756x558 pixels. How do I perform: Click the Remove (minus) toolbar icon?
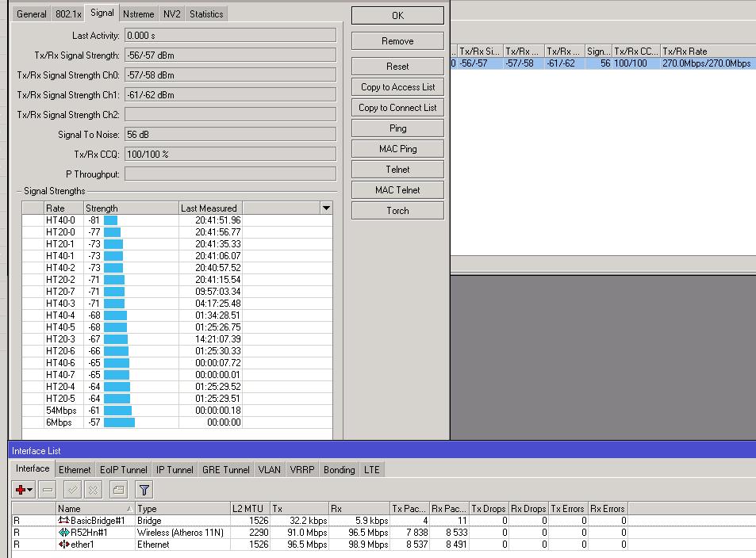point(48,490)
